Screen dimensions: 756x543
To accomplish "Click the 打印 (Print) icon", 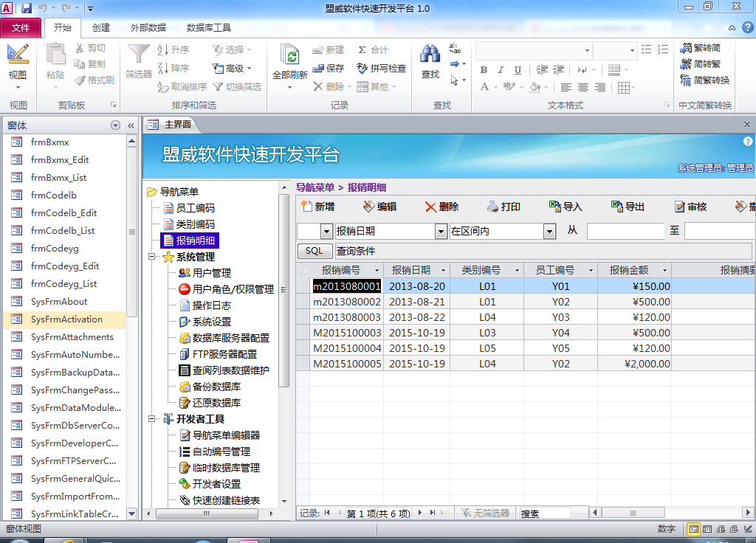I will [492, 207].
